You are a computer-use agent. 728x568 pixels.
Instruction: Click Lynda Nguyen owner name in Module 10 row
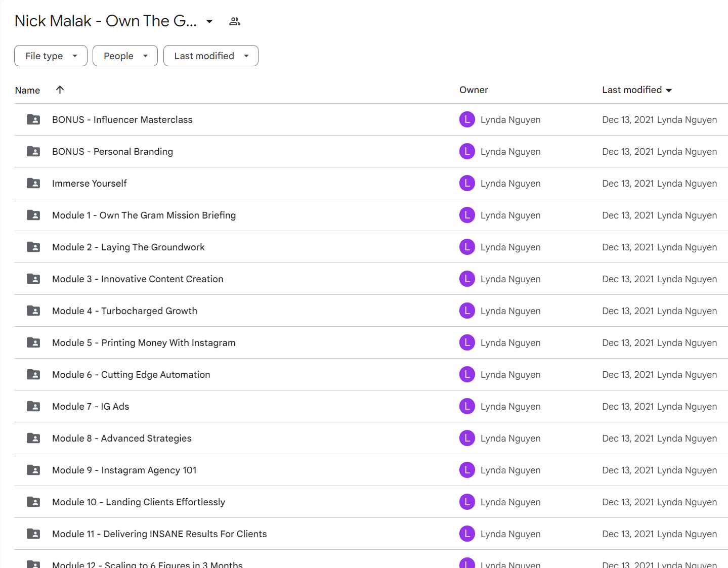click(510, 502)
